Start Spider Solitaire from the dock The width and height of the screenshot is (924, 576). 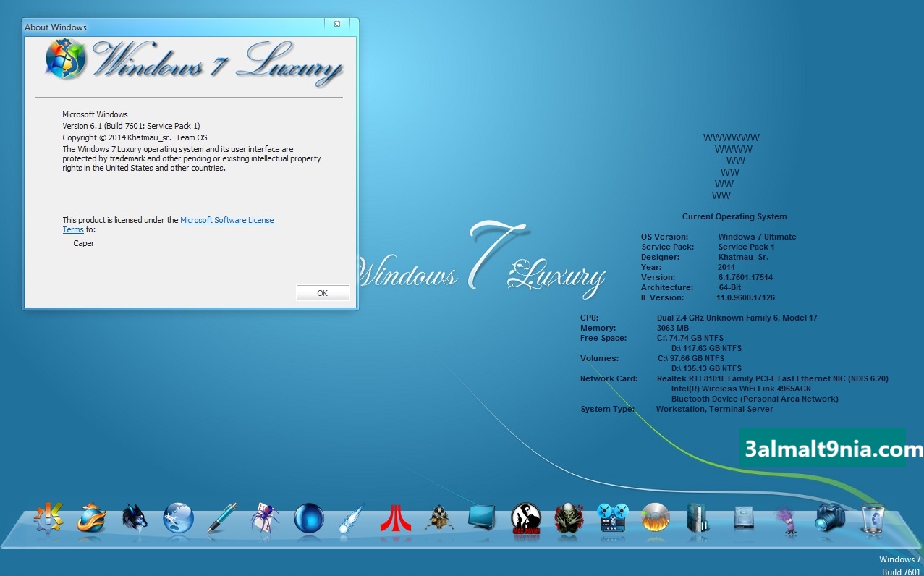(266, 518)
